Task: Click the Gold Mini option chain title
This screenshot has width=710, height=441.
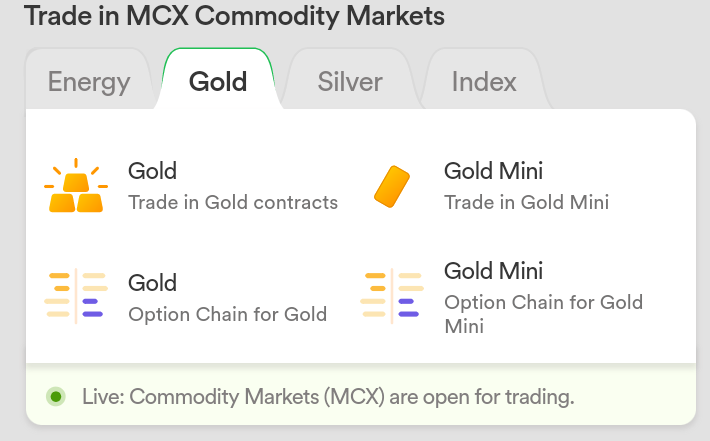Action: 493,271
